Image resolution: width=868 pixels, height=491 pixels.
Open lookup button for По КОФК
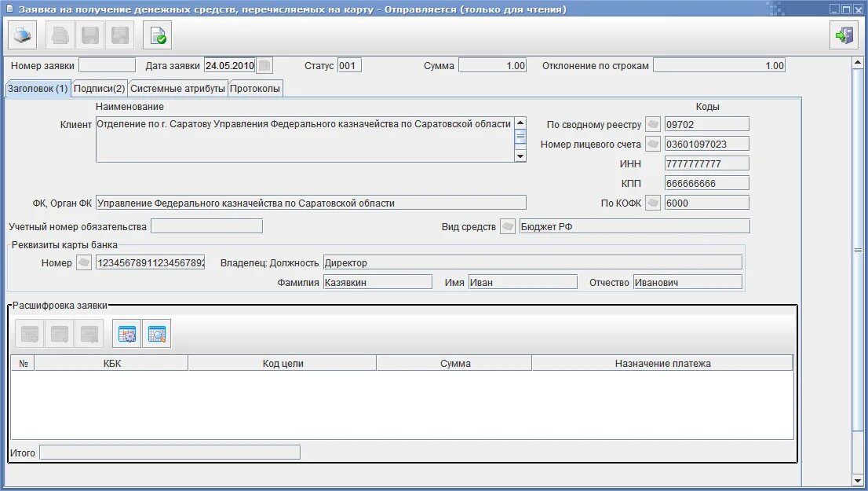coord(653,203)
